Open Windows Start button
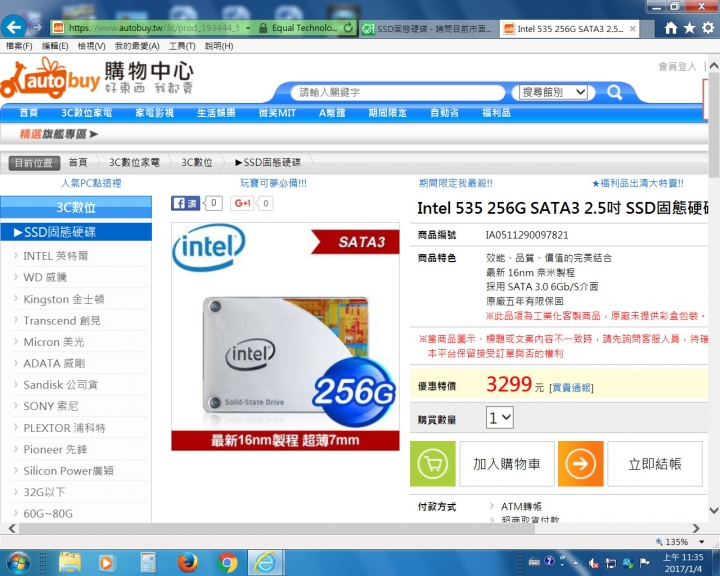 click(x=18, y=562)
